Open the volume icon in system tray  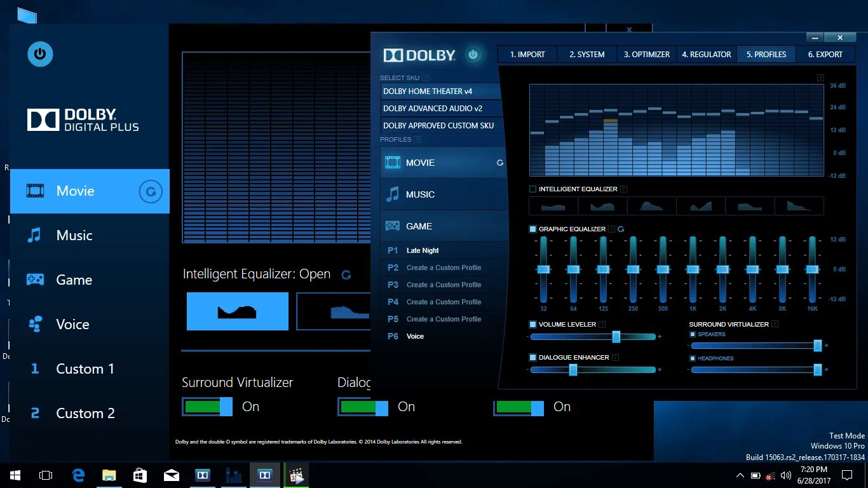pyautogui.click(x=786, y=475)
